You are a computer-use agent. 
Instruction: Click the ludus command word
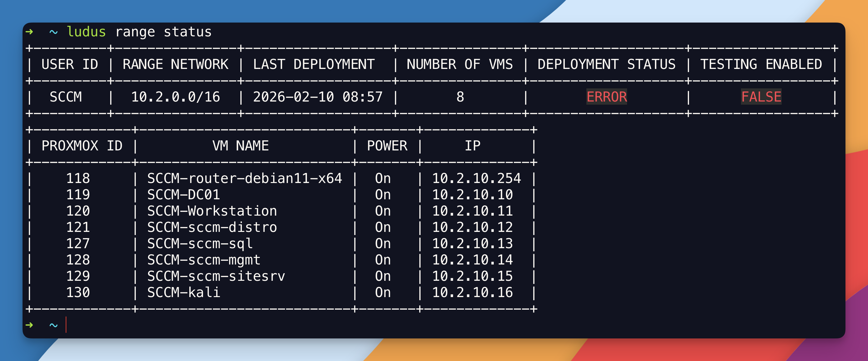[x=86, y=32]
